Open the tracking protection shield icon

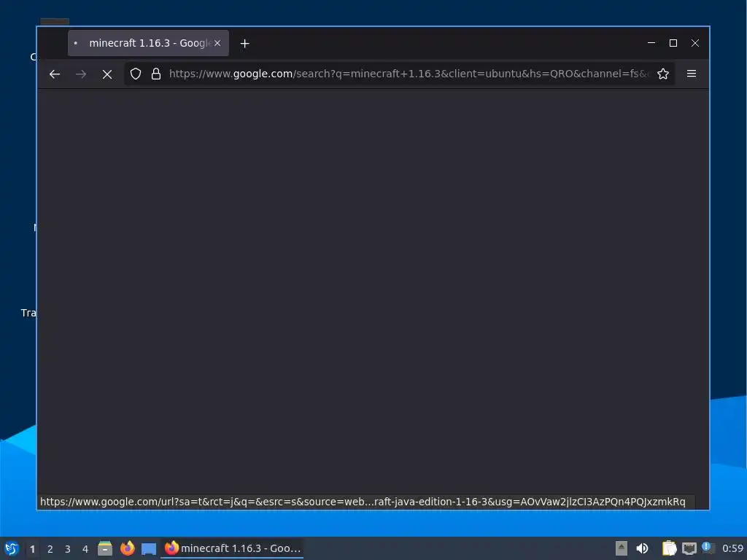(x=136, y=74)
